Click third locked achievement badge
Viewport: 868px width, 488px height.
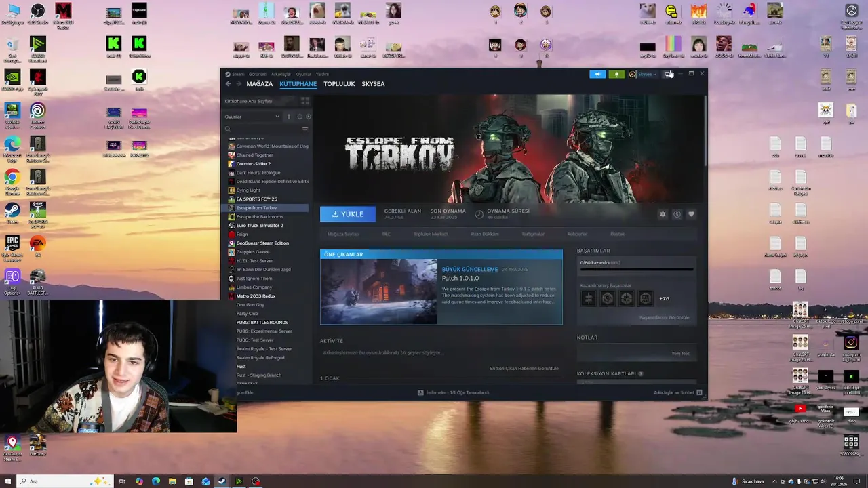627,298
